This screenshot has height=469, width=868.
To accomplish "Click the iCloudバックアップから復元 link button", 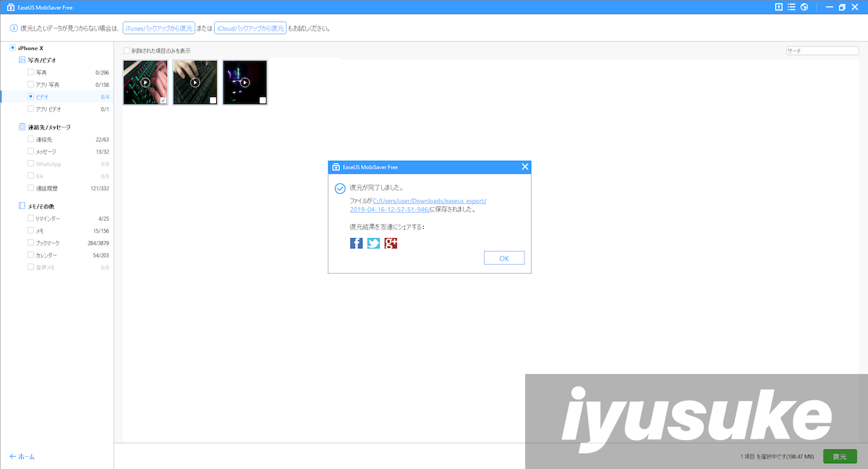I will [x=250, y=29].
